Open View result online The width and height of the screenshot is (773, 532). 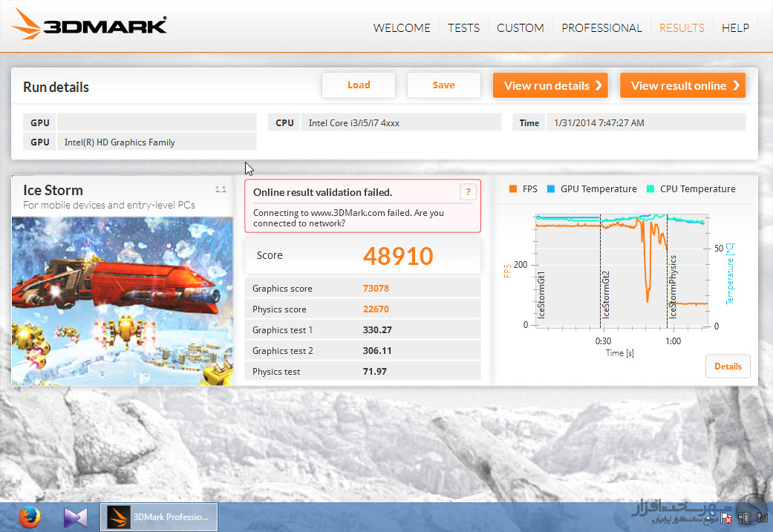point(682,85)
